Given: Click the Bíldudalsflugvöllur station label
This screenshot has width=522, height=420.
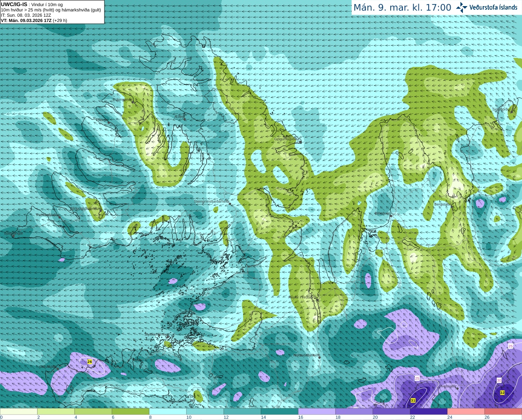Looking at the screenshot, I should coord(85,208).
